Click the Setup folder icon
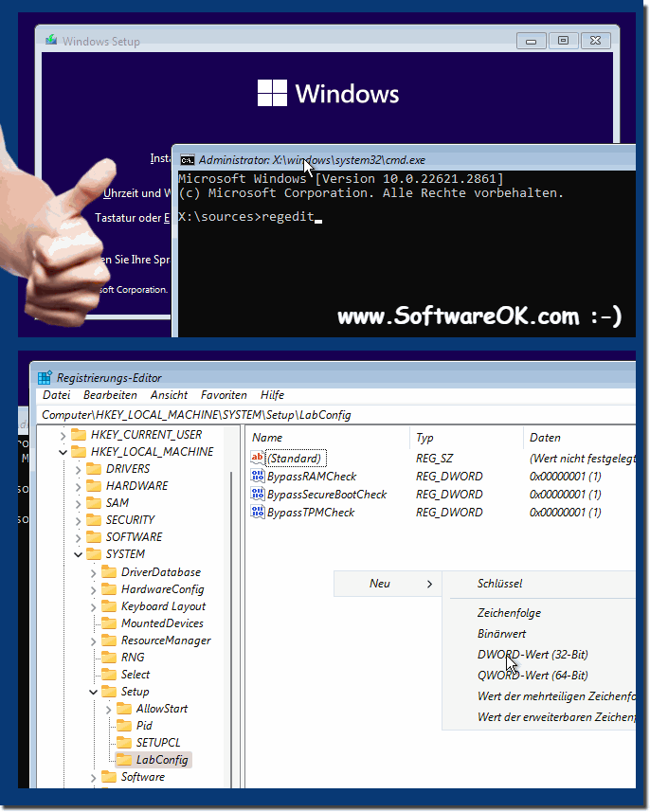Viewport: 650px width, 812px height. tap(109, 692)
